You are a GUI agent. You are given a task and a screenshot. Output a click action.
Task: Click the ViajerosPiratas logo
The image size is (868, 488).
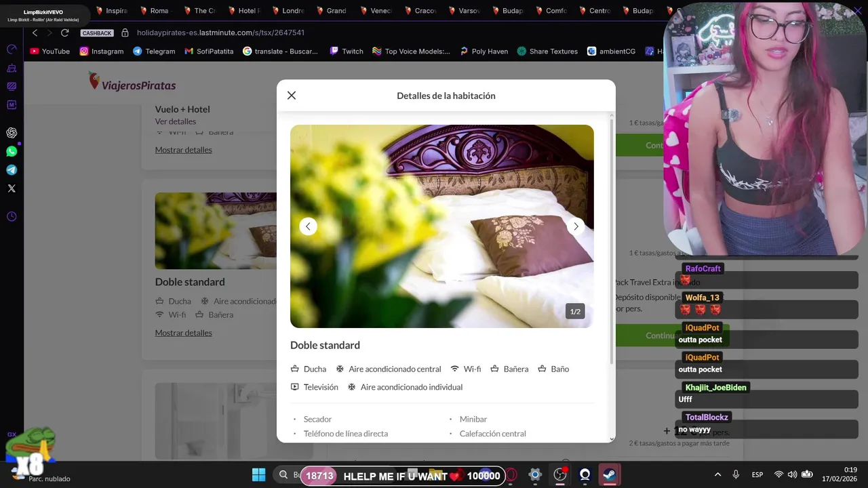pos(132,83)
